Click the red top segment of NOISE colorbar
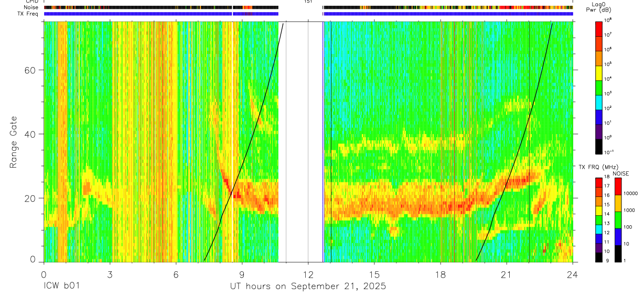Viewport: 644px width, 297px height. tap(618, 186)
